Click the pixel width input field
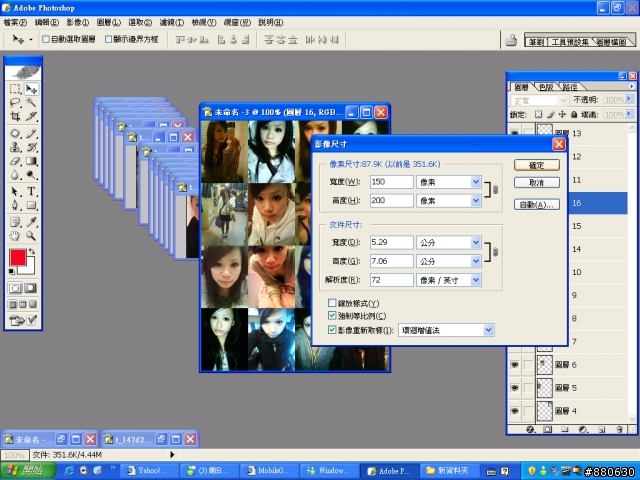The width and height of the screenshot is (640, 480). [x=391, y=182]
